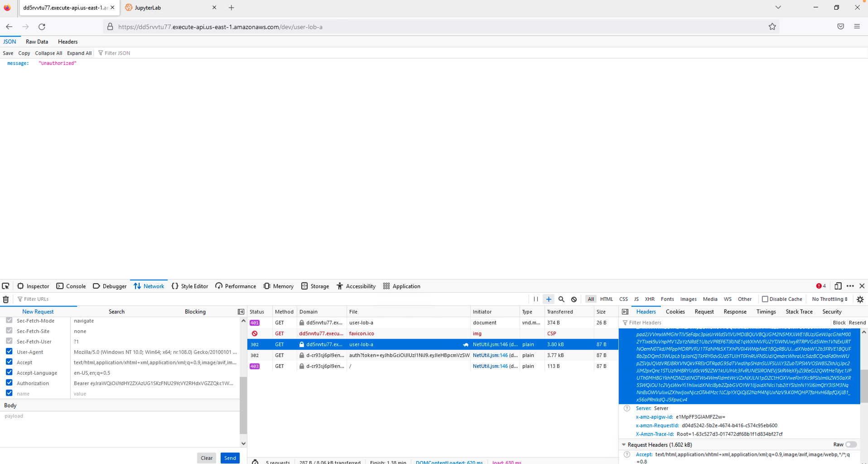Image resolution: width=868 pixels, height=464 pixels.
Task: Click the Filter Headers input field
Action: pos(725,323)
